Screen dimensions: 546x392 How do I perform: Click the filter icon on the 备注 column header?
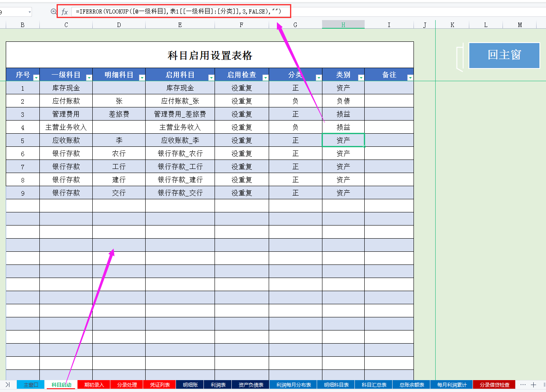click(410, 77)
